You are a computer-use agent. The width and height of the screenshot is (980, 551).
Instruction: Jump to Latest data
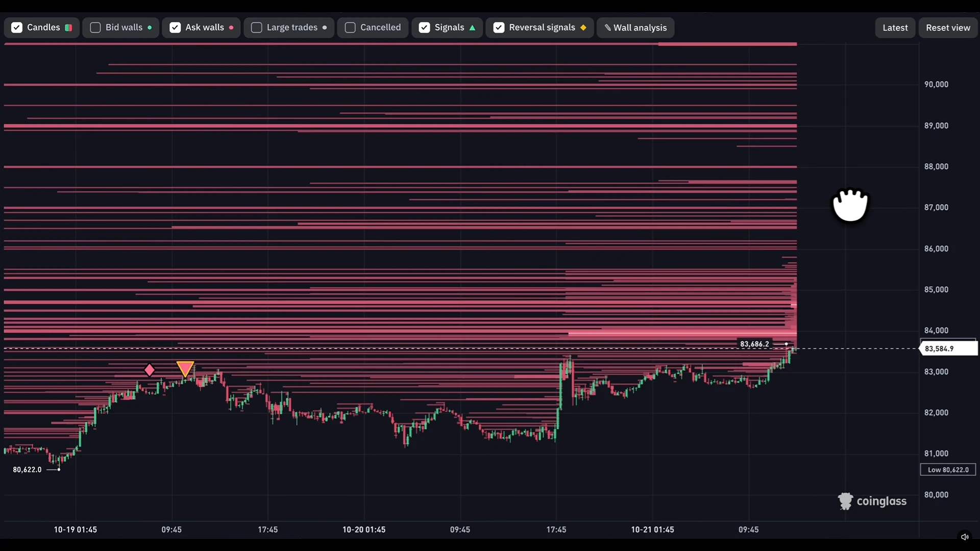(x=895, y=28)
